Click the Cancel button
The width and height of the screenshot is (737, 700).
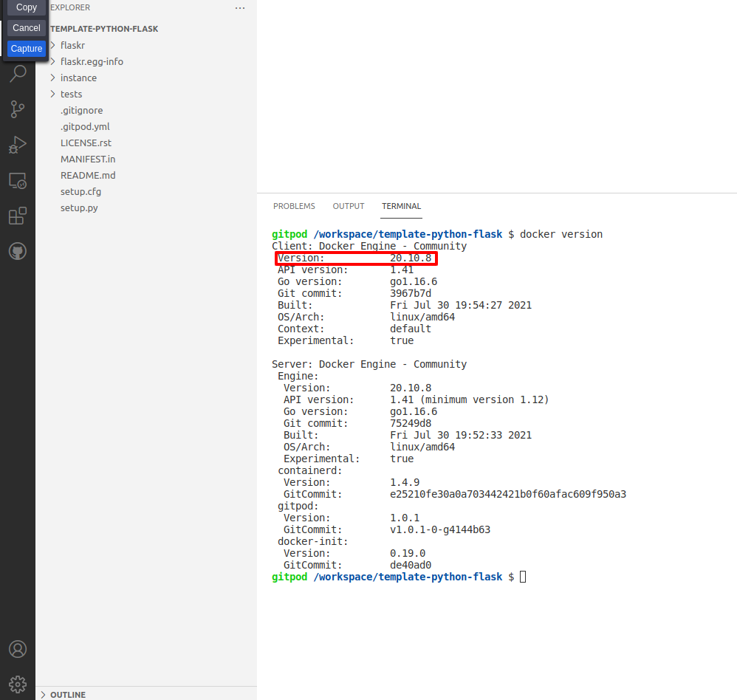(x=26, y=27)
